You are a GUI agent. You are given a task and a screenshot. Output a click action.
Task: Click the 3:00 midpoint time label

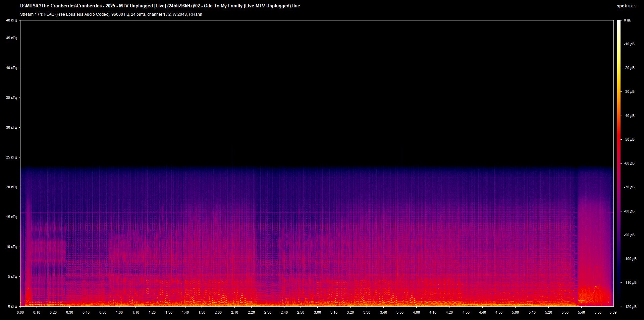click(x=317, y=313)
